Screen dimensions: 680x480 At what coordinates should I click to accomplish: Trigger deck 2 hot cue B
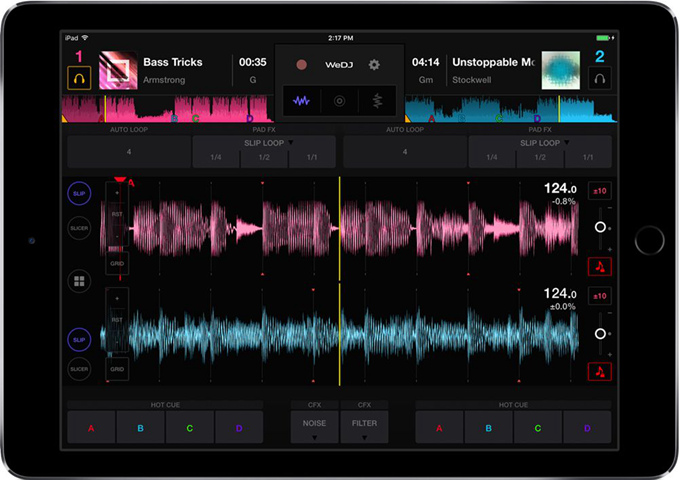click(x=489, y=428)
